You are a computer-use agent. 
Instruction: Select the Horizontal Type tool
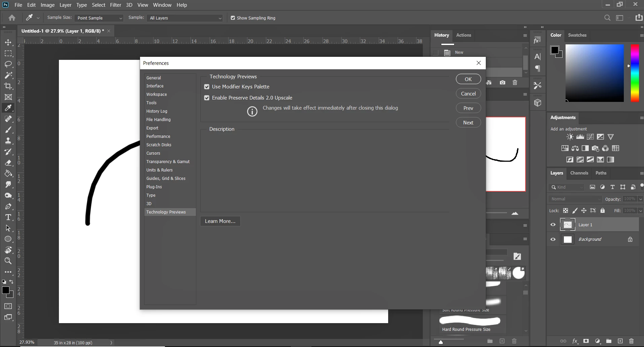8,217
